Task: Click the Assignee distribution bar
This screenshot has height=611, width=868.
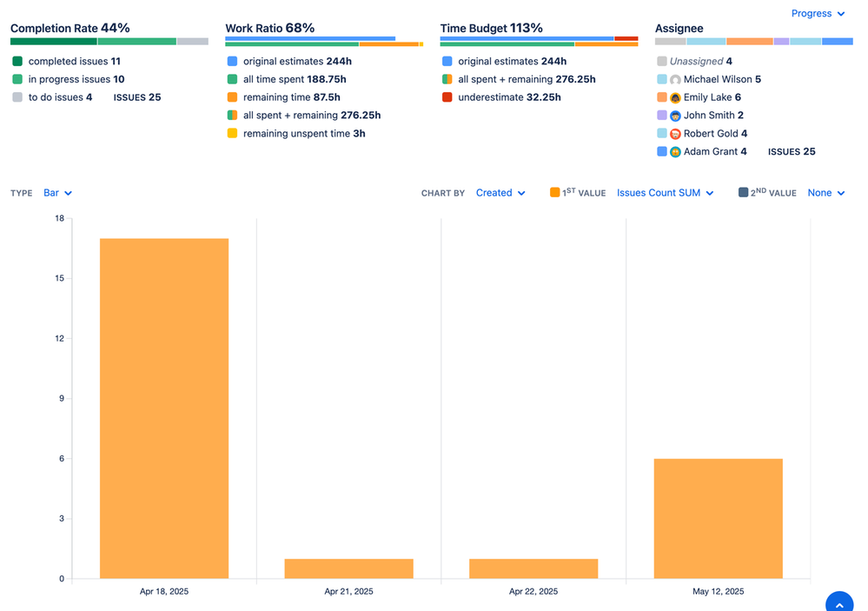Action: tap(754, 42)
